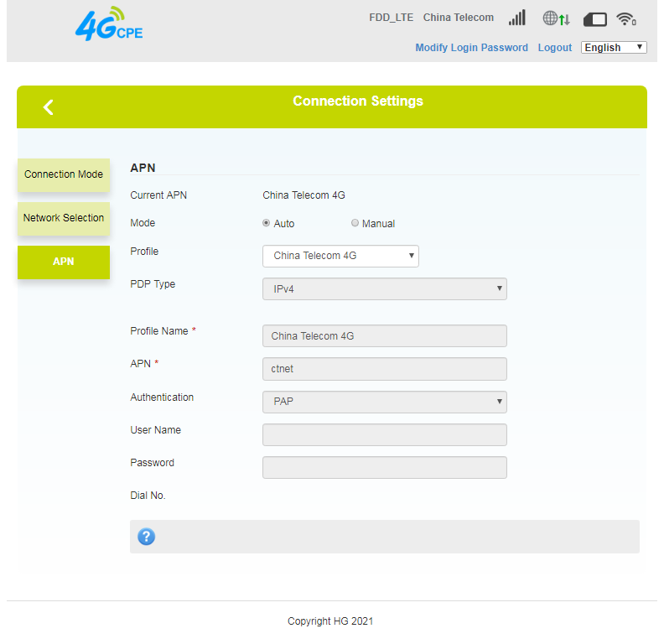Click the Copyright HG 2021 footer text
This screenshot has height=644, width=664.
(x=330, y=621)
